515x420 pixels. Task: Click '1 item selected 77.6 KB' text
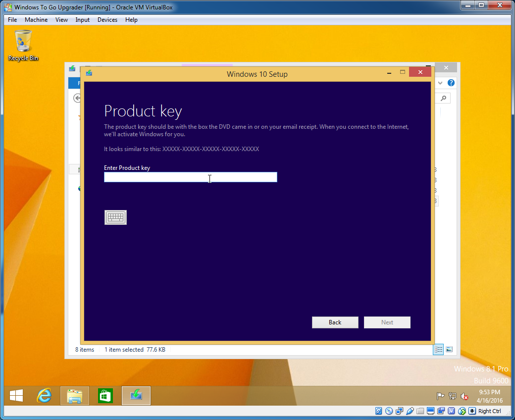(x=135, y=349)
